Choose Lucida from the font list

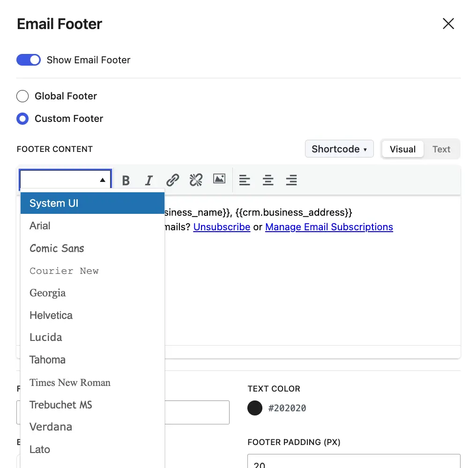point(93,337)
